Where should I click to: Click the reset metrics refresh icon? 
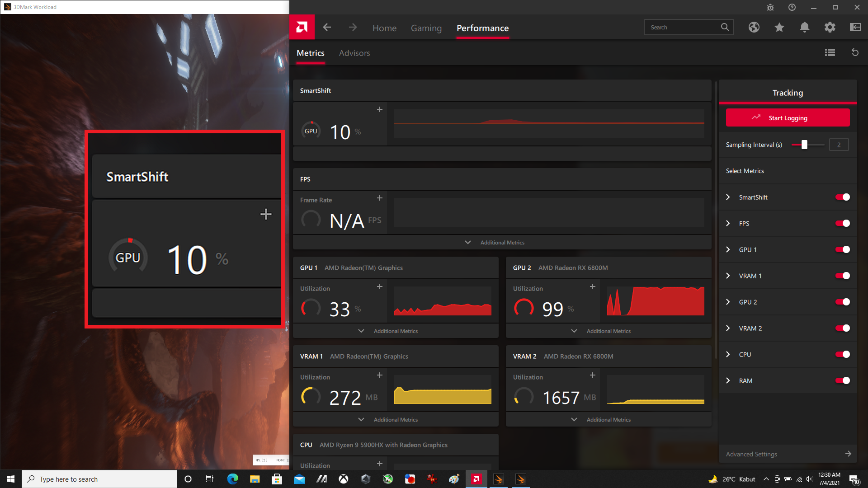pos(855,53)
